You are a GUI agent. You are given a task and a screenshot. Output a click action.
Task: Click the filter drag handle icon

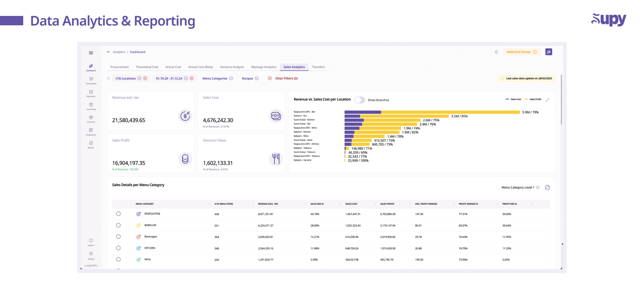point(108,78)
